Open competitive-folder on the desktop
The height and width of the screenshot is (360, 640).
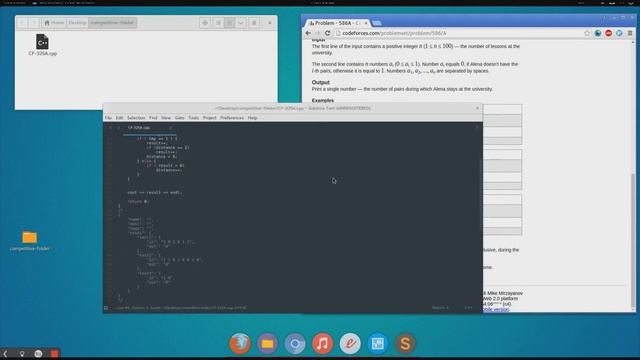pos(29,240)
